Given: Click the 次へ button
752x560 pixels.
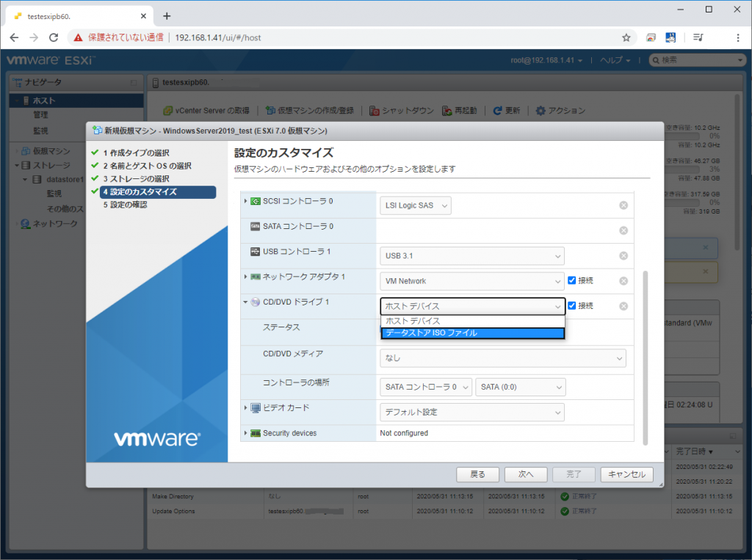Looking at the screenshot, I should pyautogui.click(x=526, y=475).
